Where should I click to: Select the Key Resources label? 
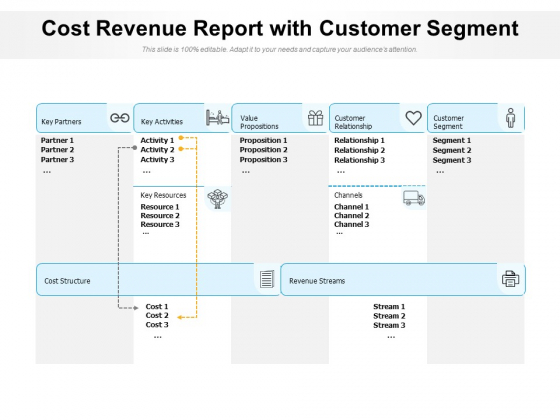pos(163,195)
